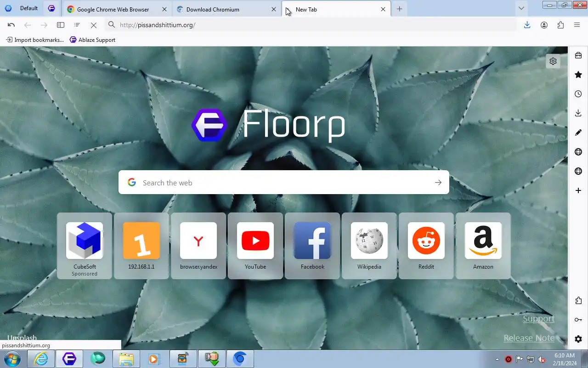This screenshot has width=588, height=368.
Task: Click Import bookmarks in bookmarks bar
Action: pyautogui.click(x=35, y=40)
